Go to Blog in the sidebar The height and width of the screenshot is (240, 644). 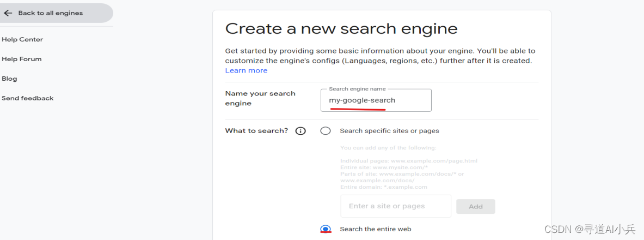click(x=9, y=79)
